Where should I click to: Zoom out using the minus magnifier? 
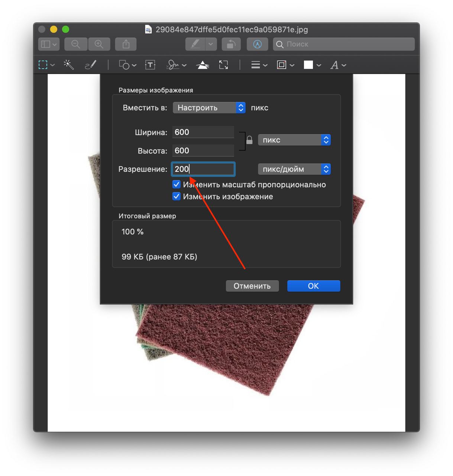[x=76, y=44]
